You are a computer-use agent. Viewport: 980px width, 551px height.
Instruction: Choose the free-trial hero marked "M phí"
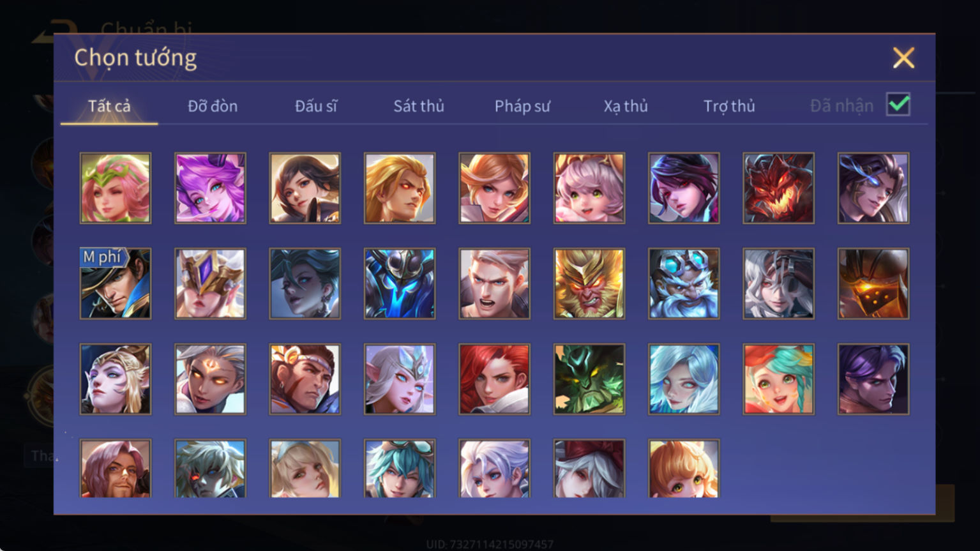(116, 283)
